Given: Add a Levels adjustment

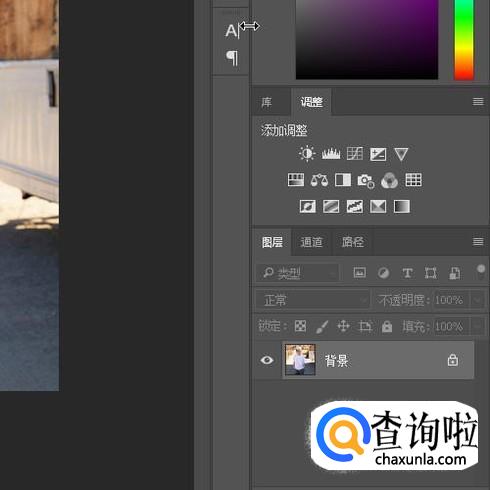Looking at the screenshot, I should point(331,154).
